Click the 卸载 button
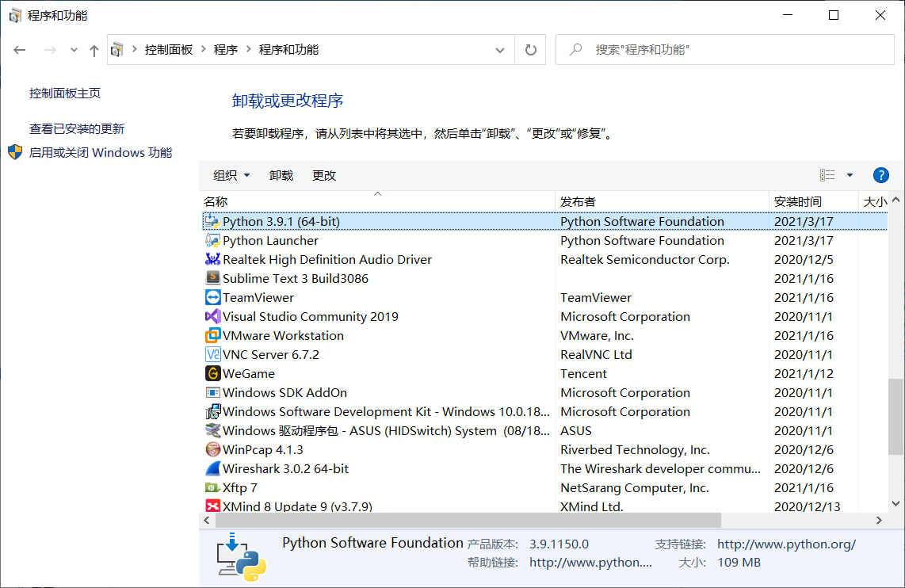Screen dimensions: 905x588 [x=281, y=175]
